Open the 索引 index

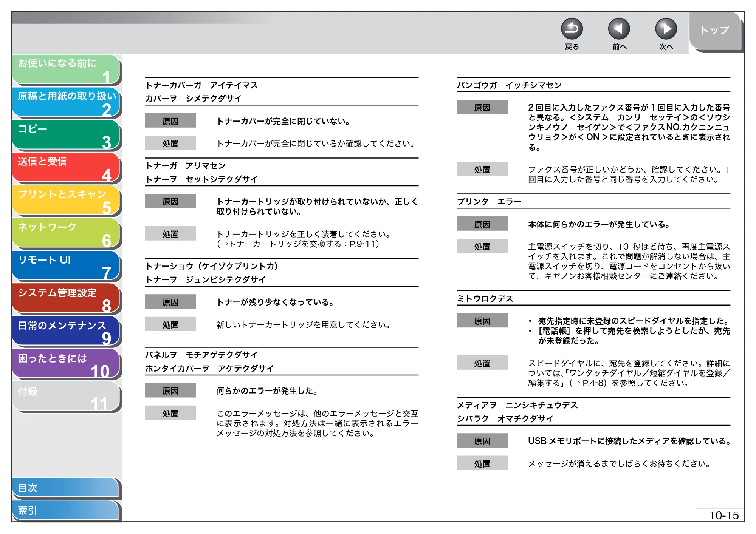[x=65, y=510]
